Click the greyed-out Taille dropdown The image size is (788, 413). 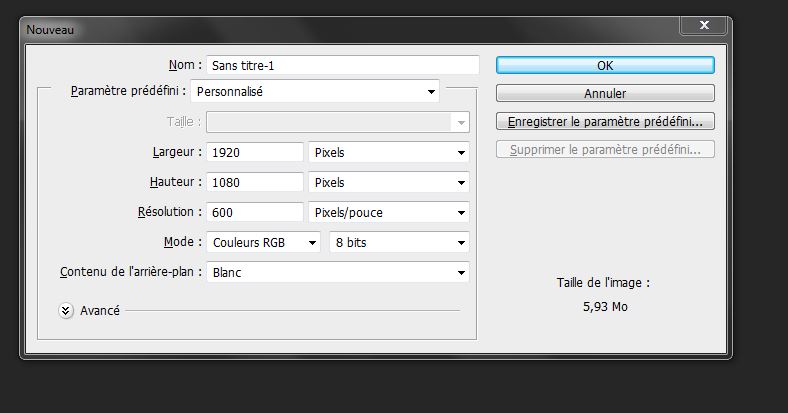pos(337,122)
